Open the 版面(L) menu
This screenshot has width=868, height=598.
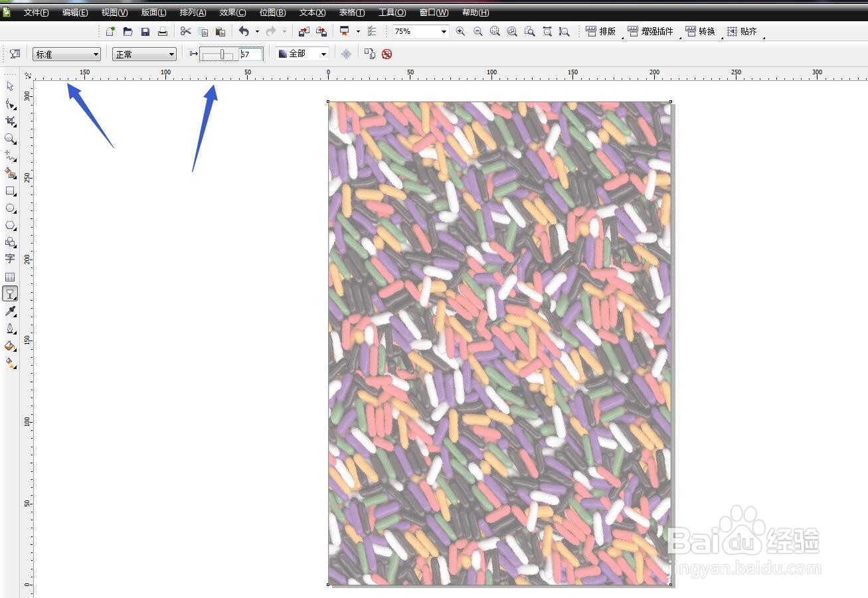tap(153, 13)
